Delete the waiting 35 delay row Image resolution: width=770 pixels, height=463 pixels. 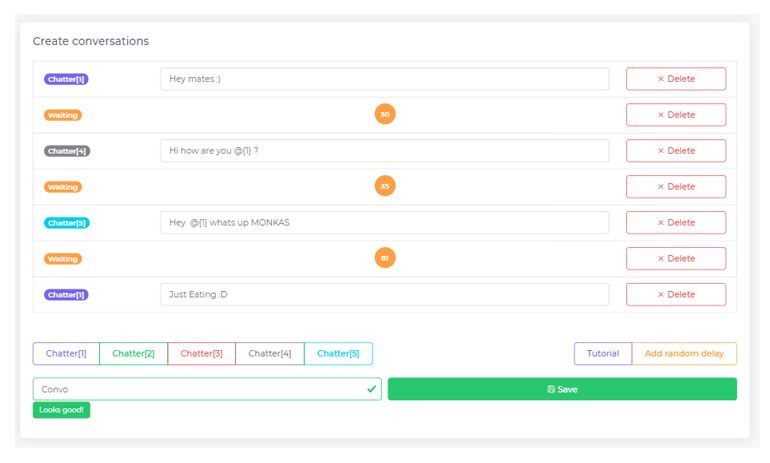pos(676,187)
